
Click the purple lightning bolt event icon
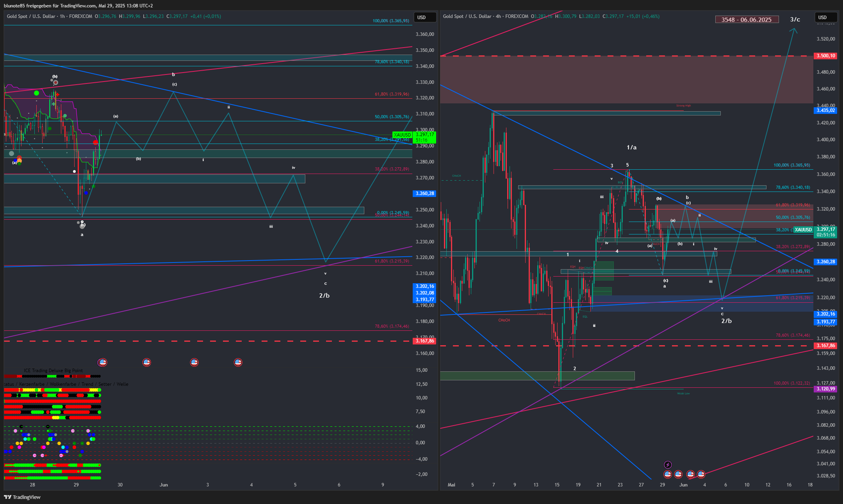click(x=668, y=465)
